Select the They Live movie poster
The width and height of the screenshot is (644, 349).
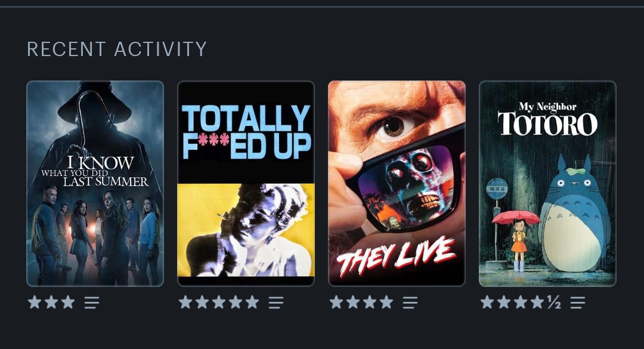click(397, 183)
